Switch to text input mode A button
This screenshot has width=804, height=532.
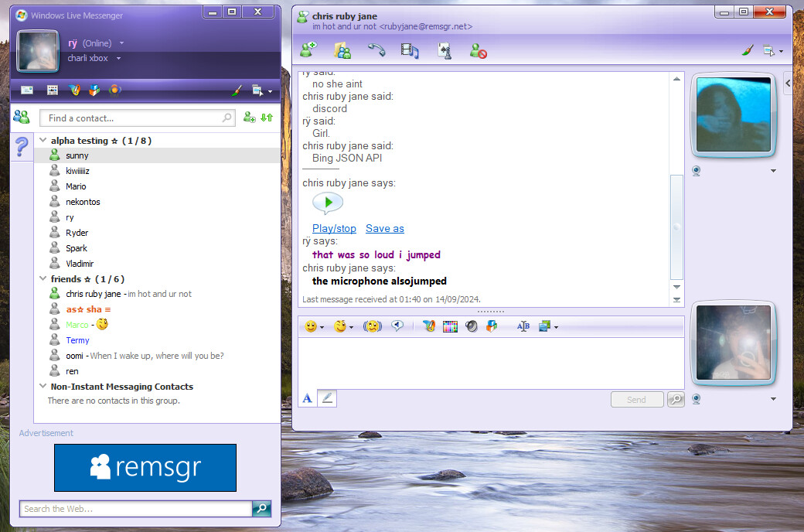(x=307, y=398)
